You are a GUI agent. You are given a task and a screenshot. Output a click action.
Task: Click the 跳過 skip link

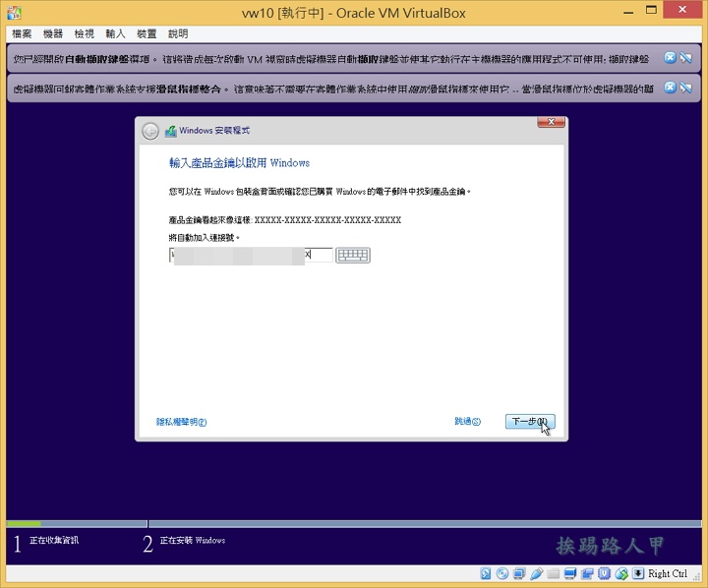pos(467,422)
